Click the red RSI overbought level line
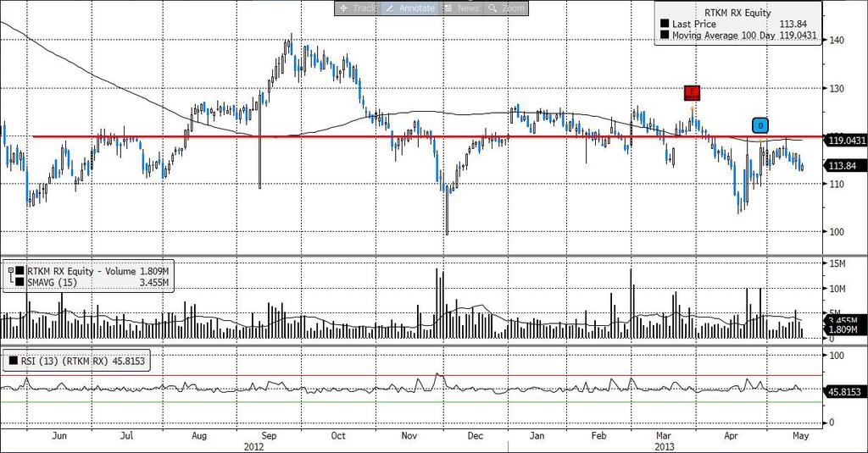 coord(411,376)
